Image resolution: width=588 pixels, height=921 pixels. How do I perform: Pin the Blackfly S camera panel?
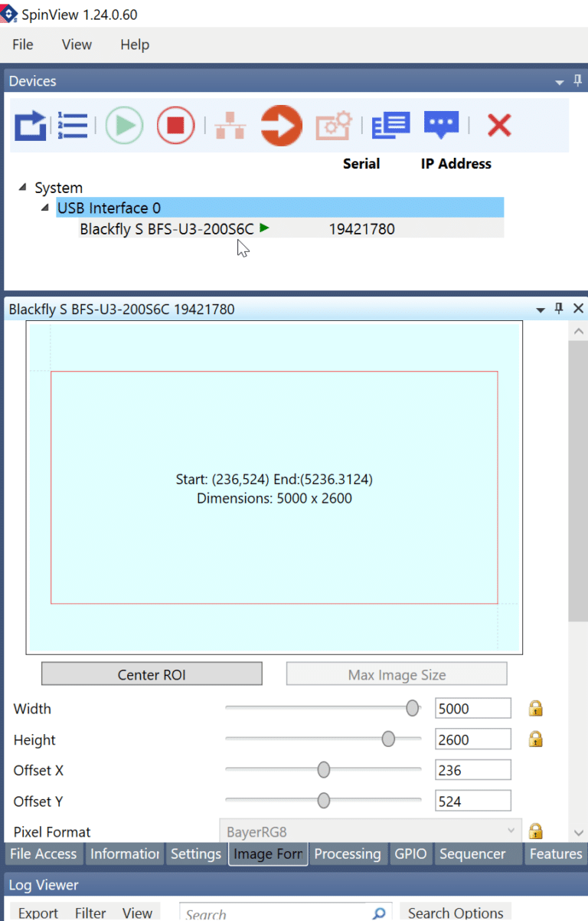(559, 309)
